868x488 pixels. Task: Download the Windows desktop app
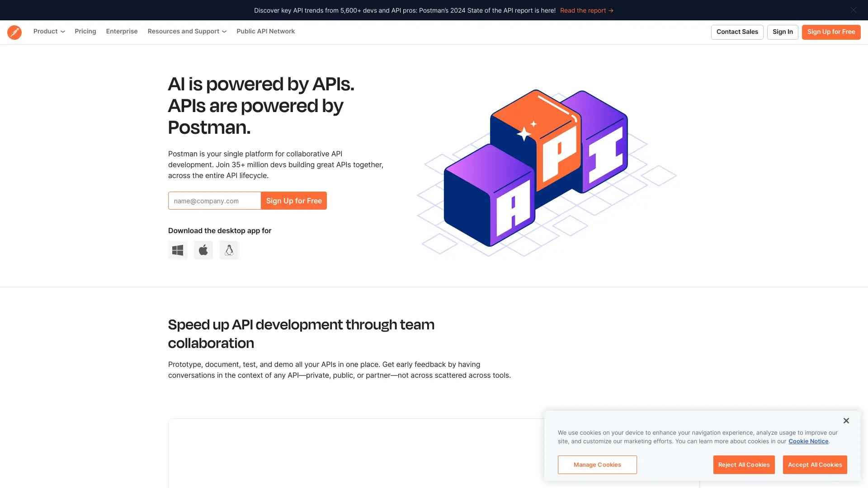[178, 250]
